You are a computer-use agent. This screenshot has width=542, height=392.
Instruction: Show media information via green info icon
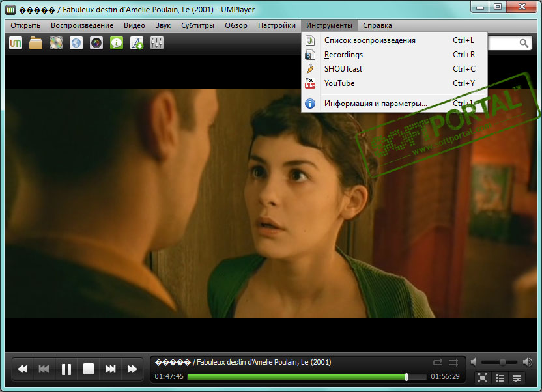click(x=117, y=43)
